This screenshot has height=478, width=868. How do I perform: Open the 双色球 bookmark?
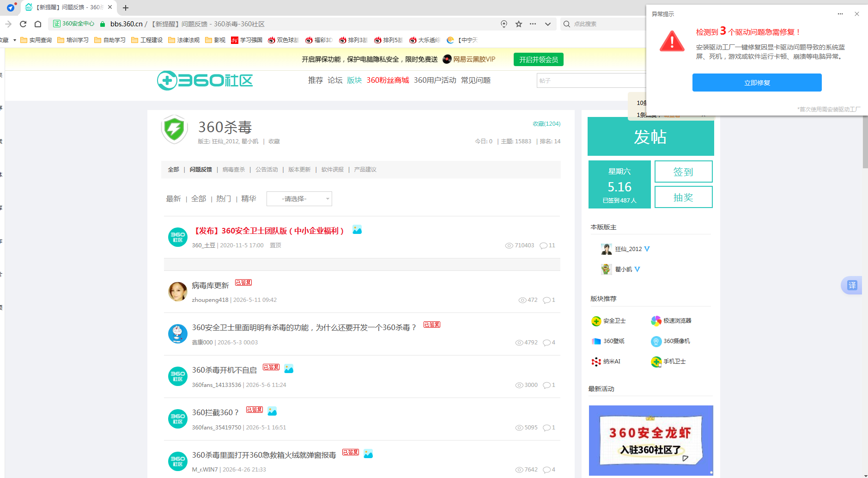coord(283,40)
